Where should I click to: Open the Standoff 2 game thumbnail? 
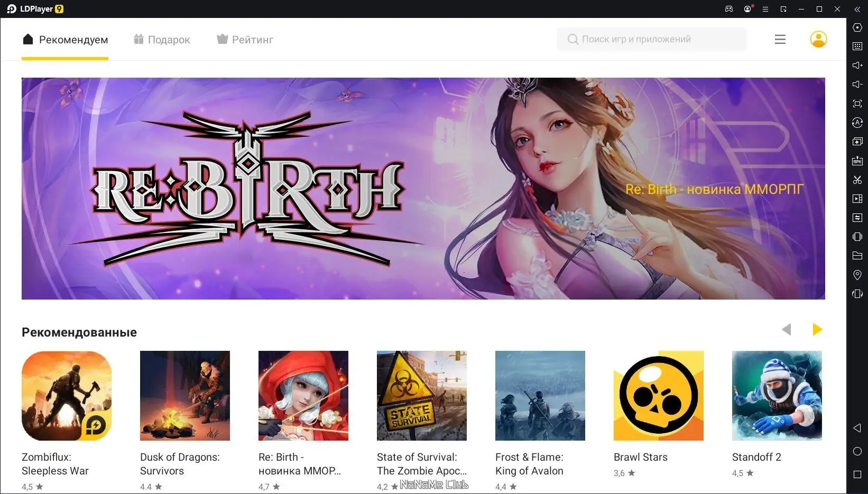777,396
